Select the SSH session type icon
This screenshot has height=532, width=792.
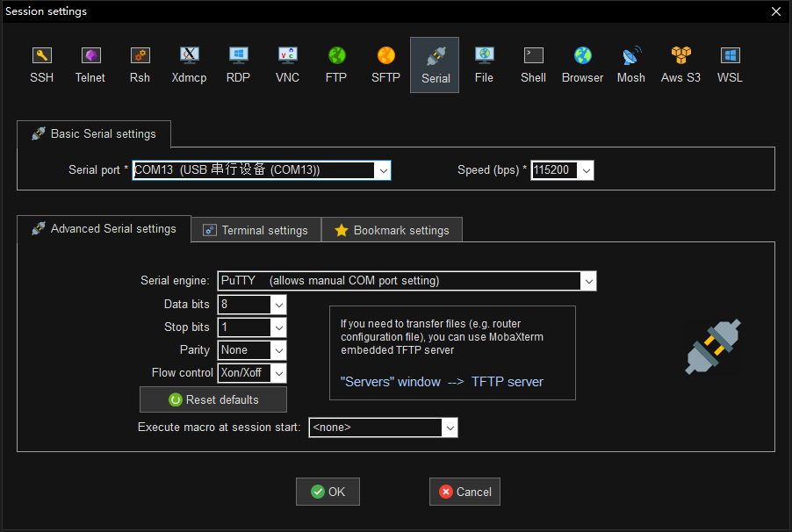click(x=41, y=65)
